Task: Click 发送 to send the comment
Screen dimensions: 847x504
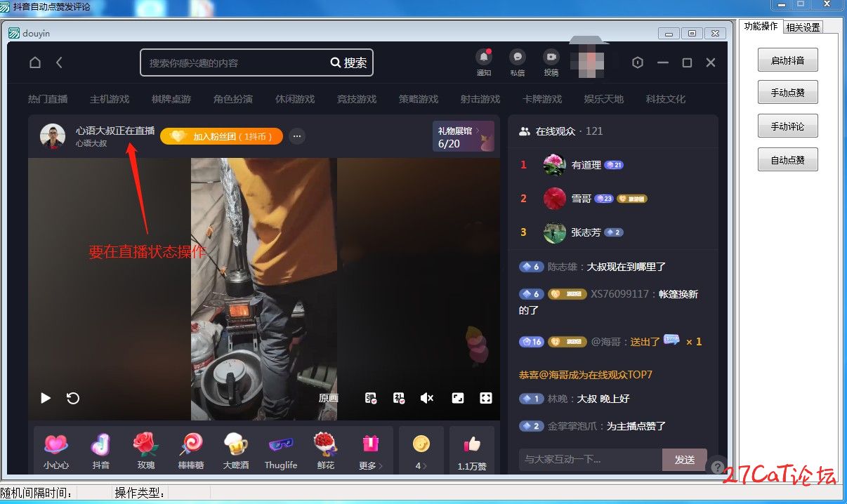Action: point(685,460)
